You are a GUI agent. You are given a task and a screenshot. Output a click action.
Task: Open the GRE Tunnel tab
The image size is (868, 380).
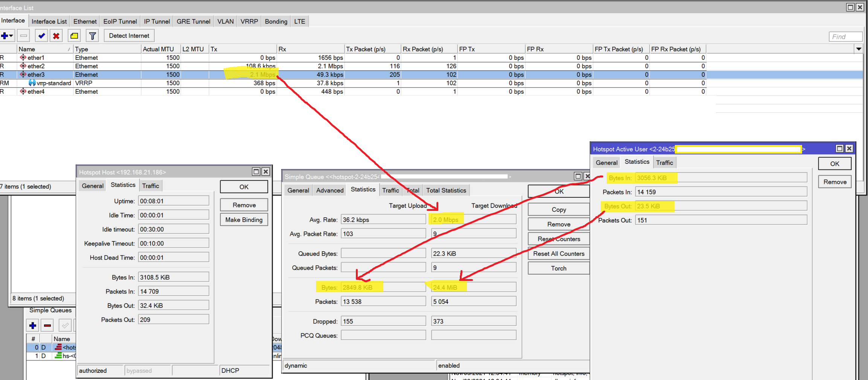[194, 21]
